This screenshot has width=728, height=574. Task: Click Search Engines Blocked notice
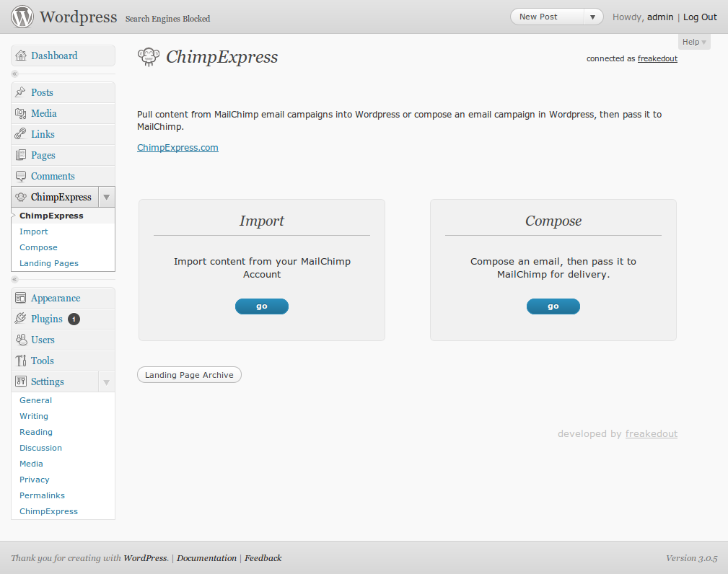click(167, 19)
